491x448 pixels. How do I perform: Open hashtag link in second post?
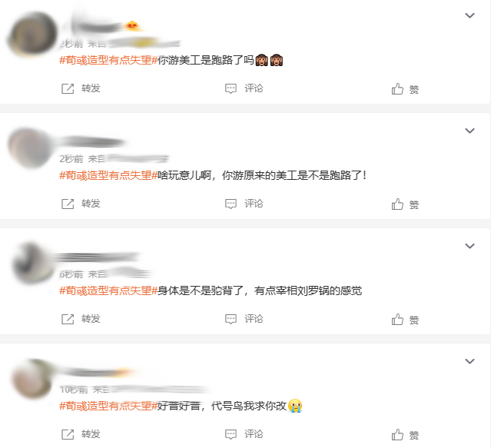click(x=108, y=175)
